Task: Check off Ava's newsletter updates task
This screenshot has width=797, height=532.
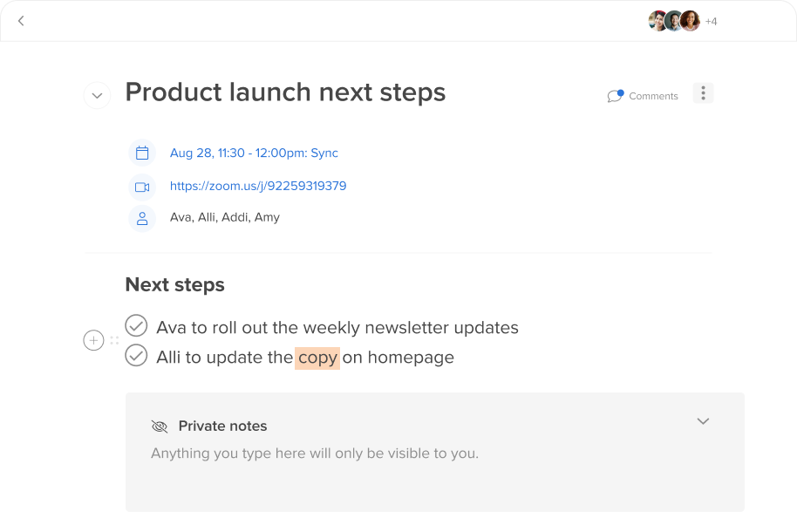Action: (x=136, y=325)
